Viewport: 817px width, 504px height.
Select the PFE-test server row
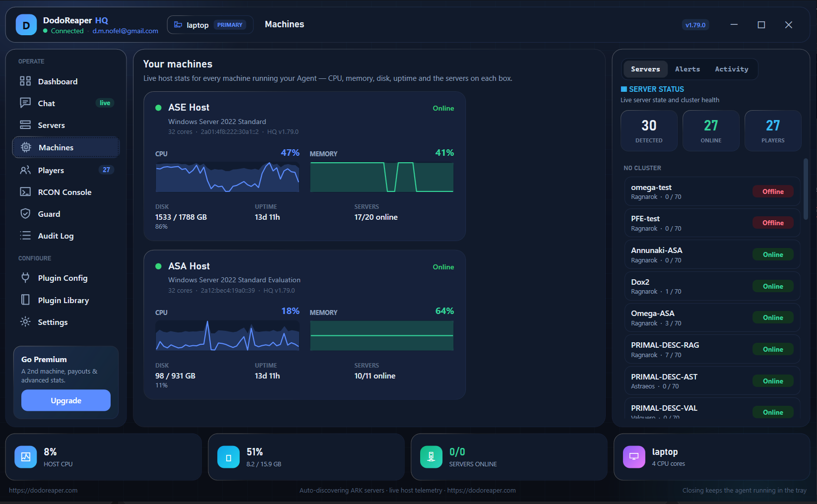[712, 223]
